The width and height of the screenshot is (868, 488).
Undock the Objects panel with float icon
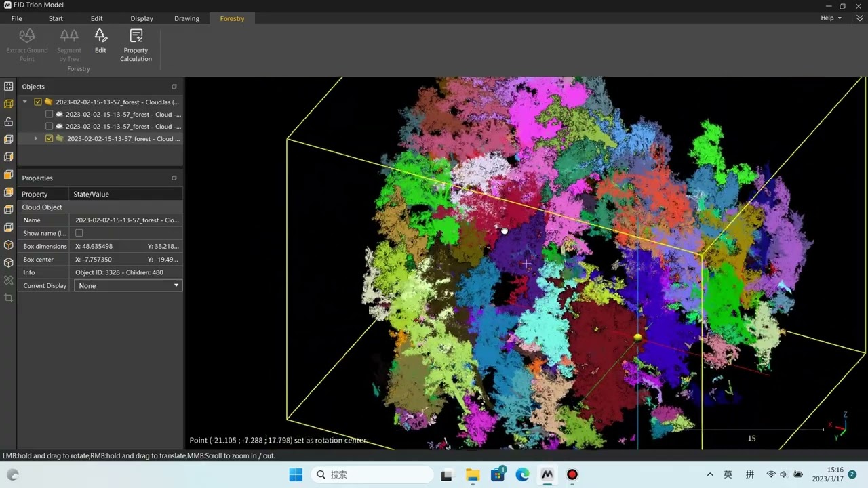coord(174,87)
